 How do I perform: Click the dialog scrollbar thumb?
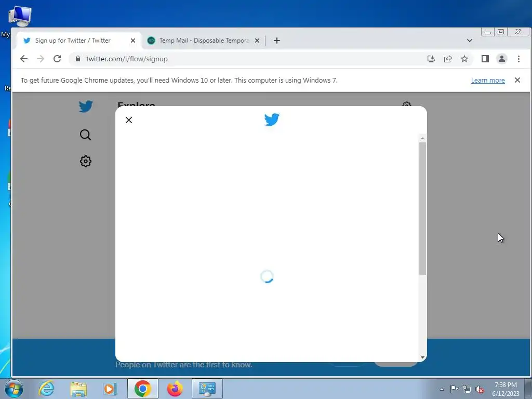click(422, 208)
